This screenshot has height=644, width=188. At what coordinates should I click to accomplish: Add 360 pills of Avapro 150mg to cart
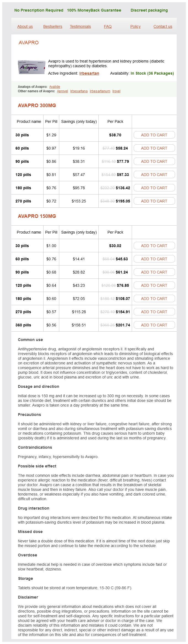tap(154, 325)
